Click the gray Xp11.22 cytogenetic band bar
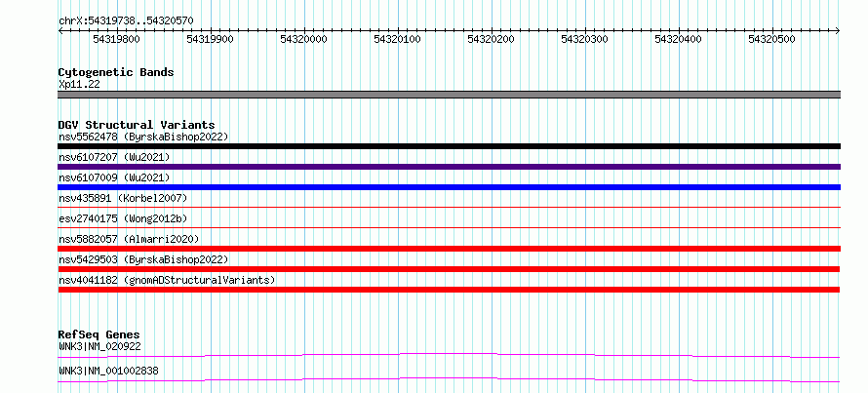Viewport: 868px width, 393px height. pyautogui.click(x=449, y=95)
